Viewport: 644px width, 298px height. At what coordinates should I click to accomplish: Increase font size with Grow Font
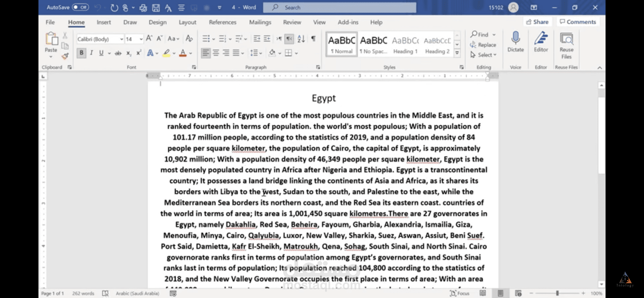click(149, 39)
